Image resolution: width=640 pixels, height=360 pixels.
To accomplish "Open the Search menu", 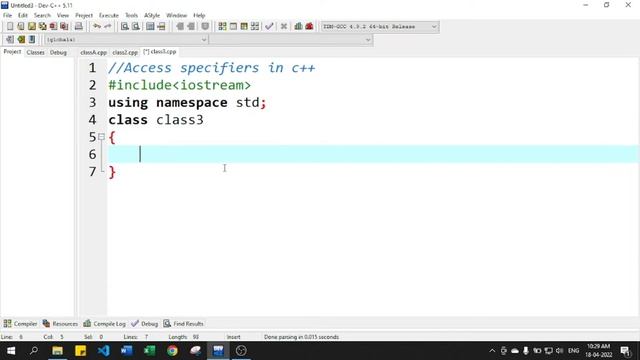I will pos(42,15).
